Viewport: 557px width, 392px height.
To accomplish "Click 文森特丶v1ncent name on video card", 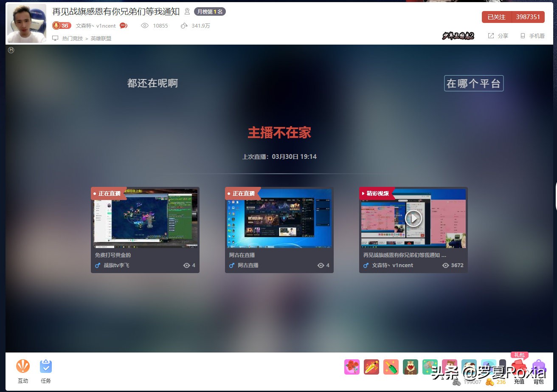I will [393, 265].
